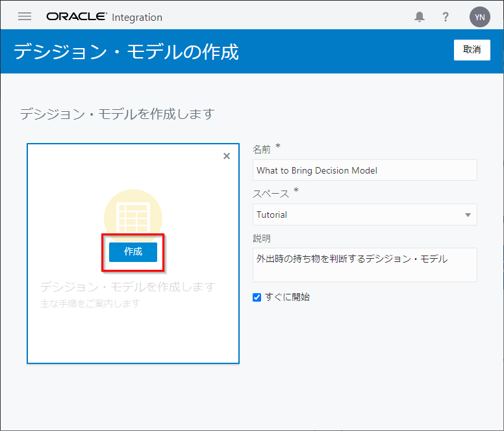Click into the 説明 description text area
The width and height of the screenshot is (504, 431).
(364, 265)
